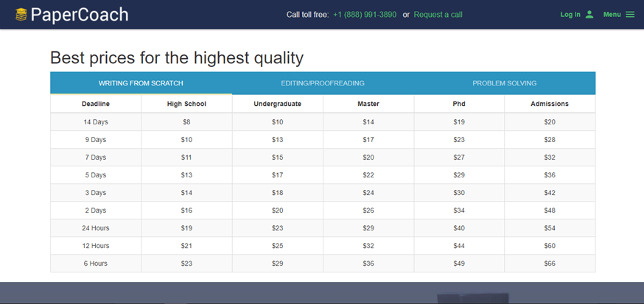Image resolution: width=644 pixels, height=304 pixels.
Task: Select the 6 Hours deadline row label
Action: (96, 264)
